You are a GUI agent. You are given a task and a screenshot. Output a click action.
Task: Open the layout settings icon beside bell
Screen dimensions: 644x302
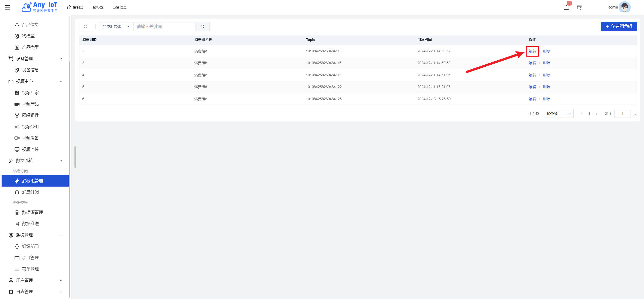point(579,8)
